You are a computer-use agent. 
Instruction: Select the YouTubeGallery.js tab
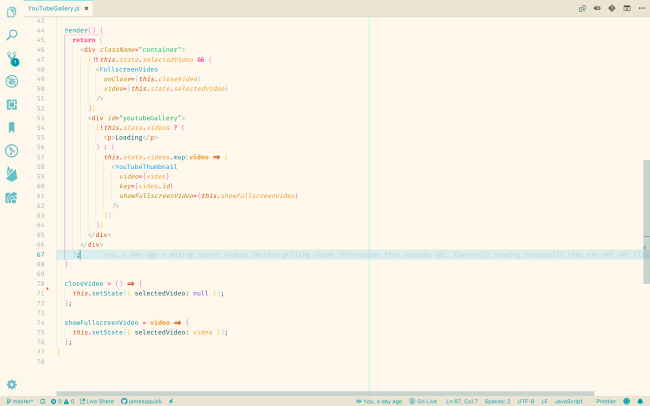[x=53, y=8]
